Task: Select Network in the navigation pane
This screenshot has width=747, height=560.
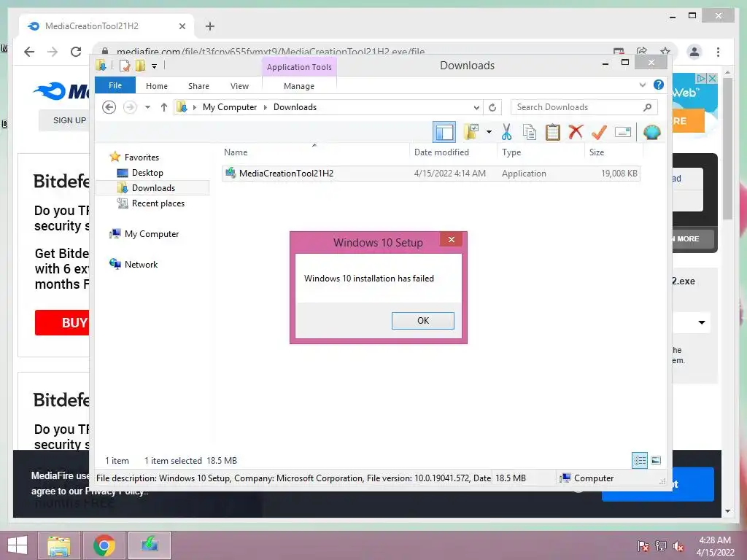Action: pyautogui.click(x=141, y=264)
